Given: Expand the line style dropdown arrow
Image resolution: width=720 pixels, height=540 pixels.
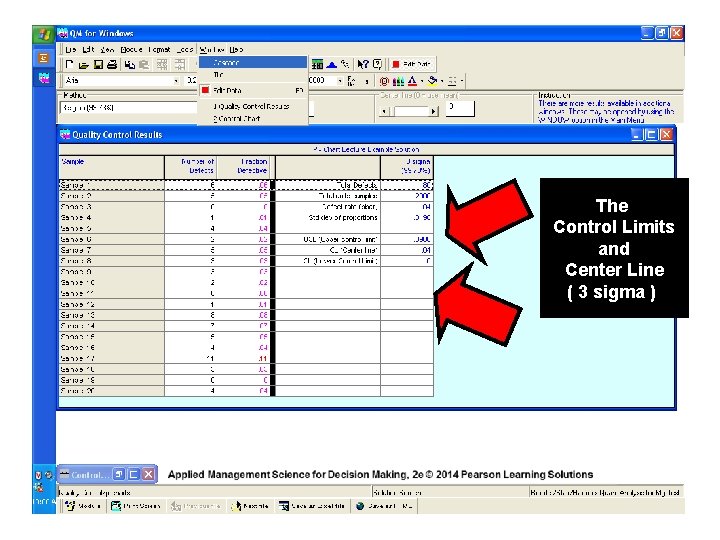Looking at the screenshot, I should 461,81.
